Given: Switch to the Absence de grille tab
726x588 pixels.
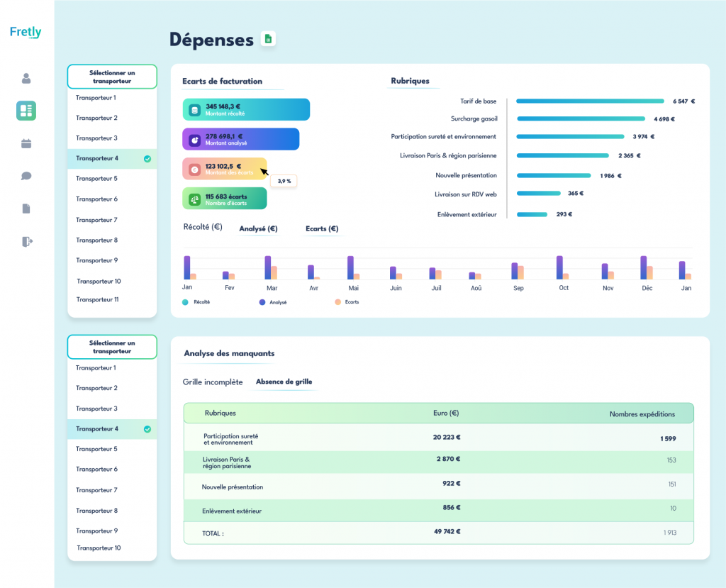Looking at the screenshot, I should coord(284,382).
